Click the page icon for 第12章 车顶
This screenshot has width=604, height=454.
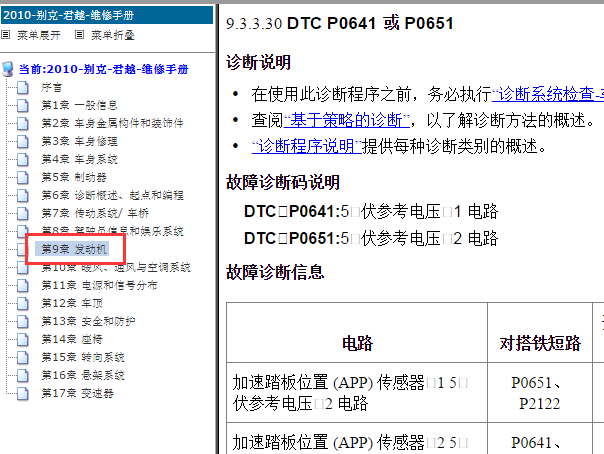[23, 303]
